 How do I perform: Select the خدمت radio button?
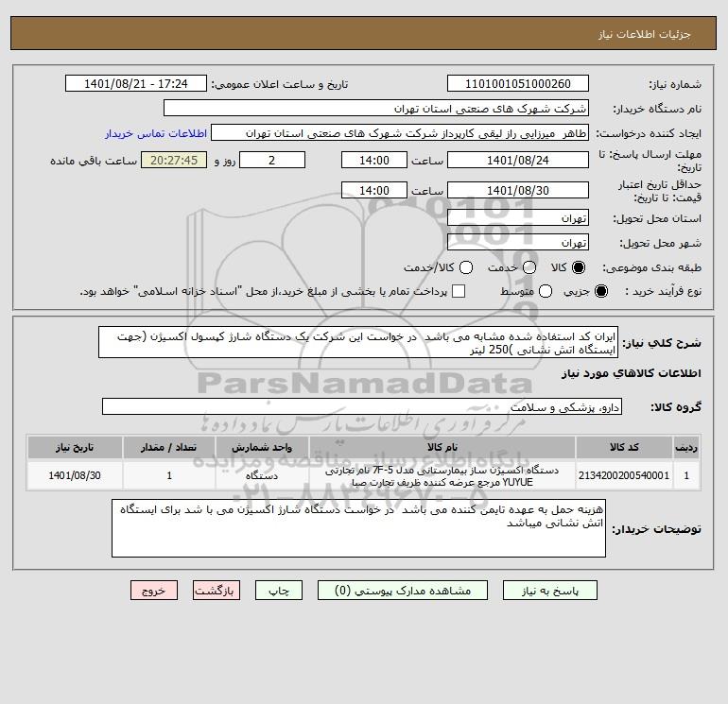pyautogui.click(x=529, y=267)
